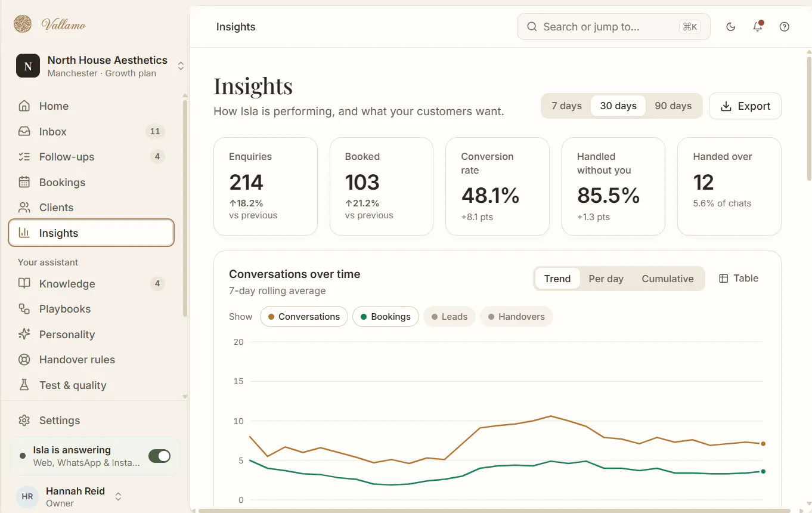812x513 pixels.
Task: Click the Inbox badge showing 11
Action: click(155, 132)
